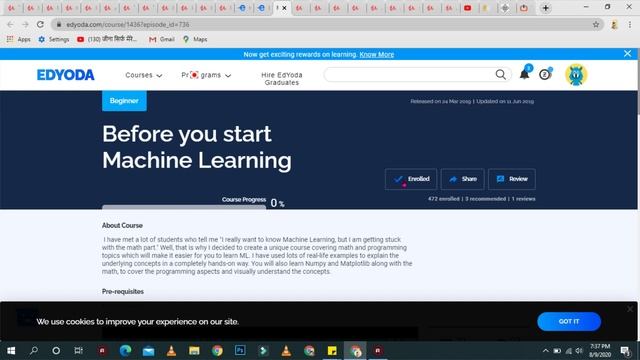Click the coins reward icon beside the bell
Image resolution: width=640 pixels, height=360 pixels.
pos(544,74)
